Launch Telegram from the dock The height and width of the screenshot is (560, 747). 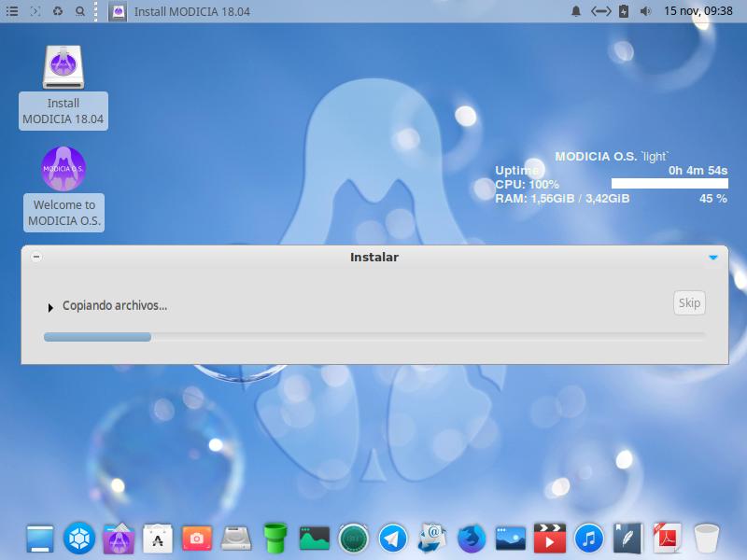click(392, 539)
